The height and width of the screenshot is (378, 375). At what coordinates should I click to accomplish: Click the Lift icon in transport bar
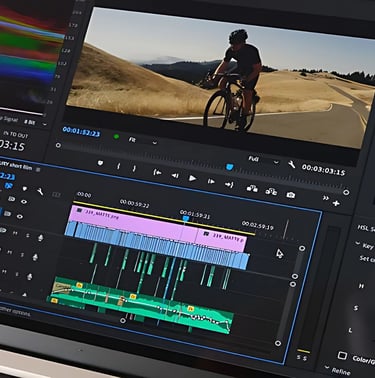pyautogui.click(x=252, y=189)
